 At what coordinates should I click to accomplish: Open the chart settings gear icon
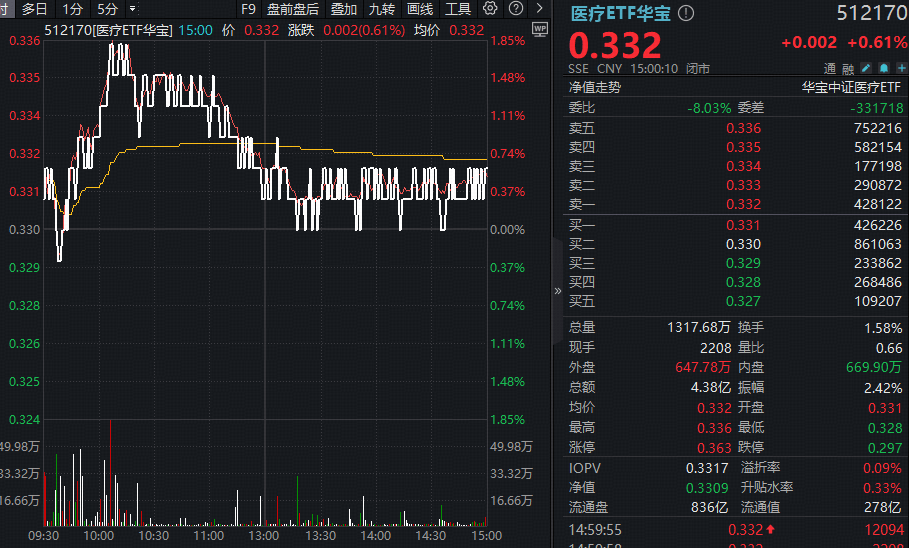click(490, 9)
